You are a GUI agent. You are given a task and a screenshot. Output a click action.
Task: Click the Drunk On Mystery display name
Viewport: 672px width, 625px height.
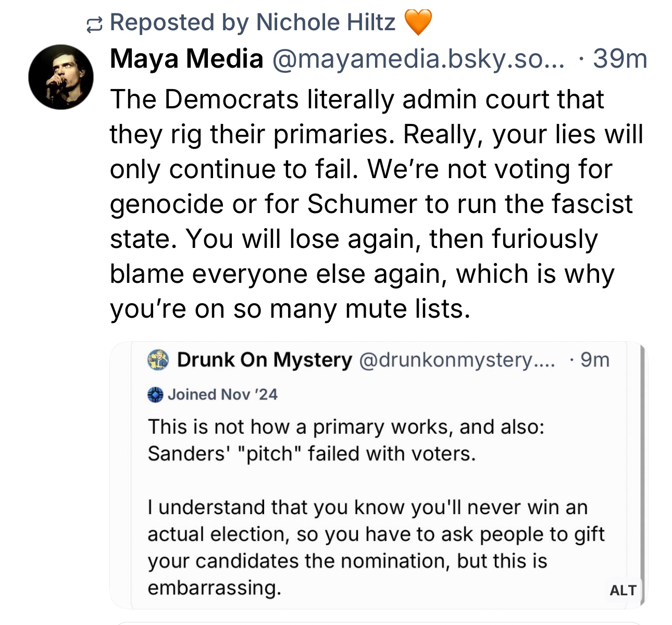pos(264,360)
